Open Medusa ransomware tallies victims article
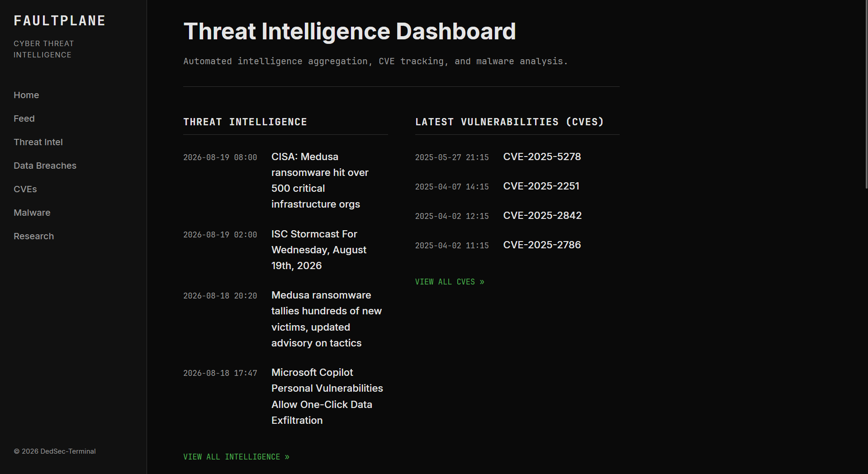This screenshot has width=868, height=474. point(327,319)
